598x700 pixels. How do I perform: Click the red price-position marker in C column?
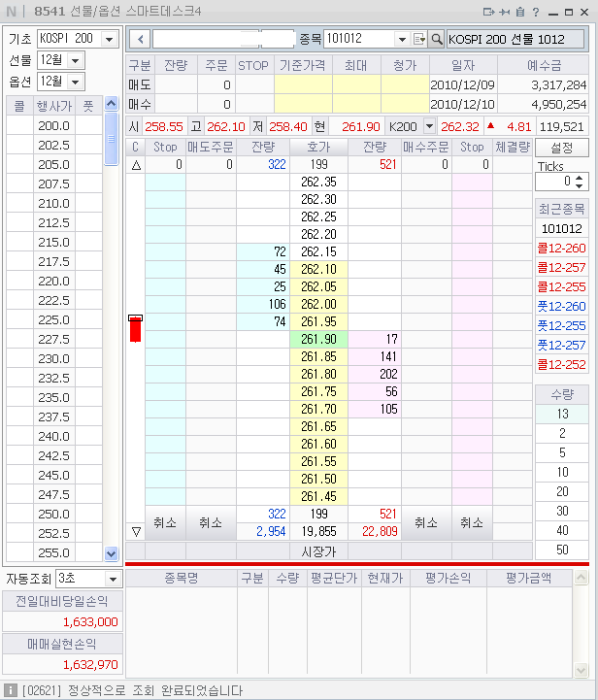tap(135, 328)
